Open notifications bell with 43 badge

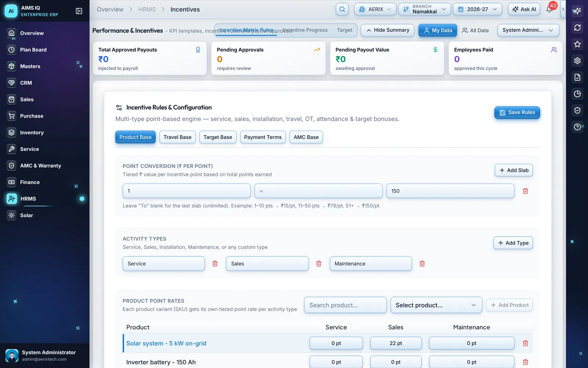[549, 9]
